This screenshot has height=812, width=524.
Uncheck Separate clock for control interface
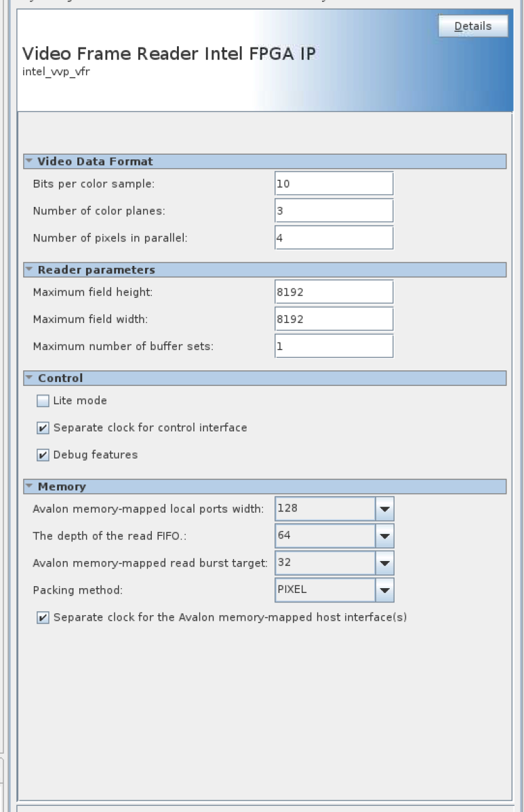[x=43, y=428]
